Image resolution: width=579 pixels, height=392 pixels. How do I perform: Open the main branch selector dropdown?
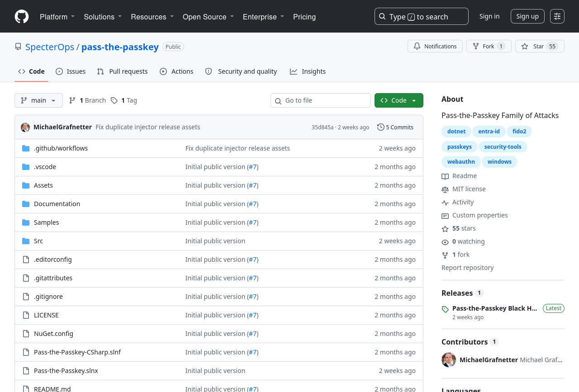click(38, 100)
